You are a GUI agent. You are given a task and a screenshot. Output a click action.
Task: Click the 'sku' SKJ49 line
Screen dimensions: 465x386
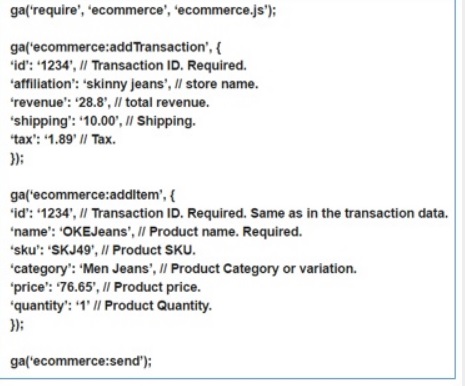(x=103, y=250)
